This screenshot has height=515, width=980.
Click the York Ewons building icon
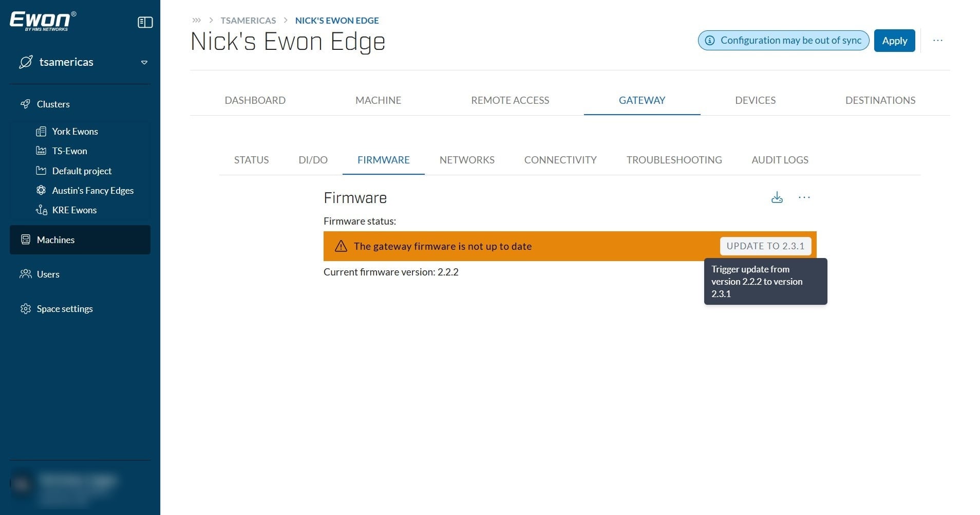click(41, 132)
